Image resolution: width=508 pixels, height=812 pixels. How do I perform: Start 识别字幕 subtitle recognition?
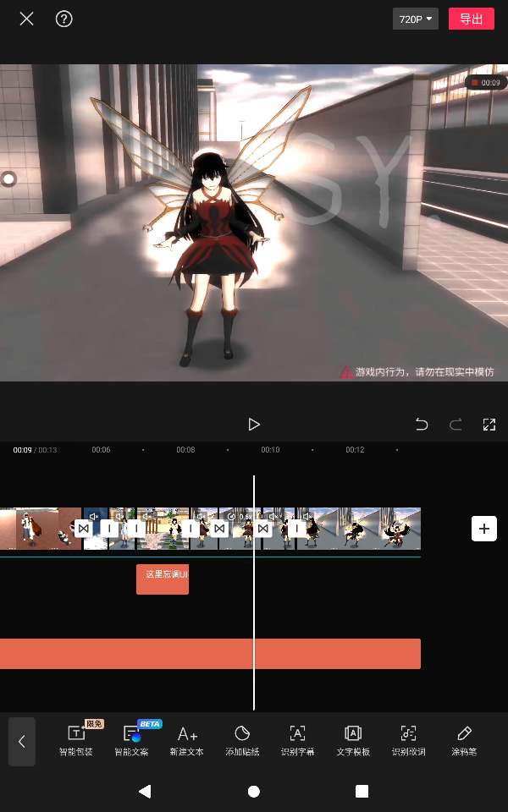click(297, 741)
